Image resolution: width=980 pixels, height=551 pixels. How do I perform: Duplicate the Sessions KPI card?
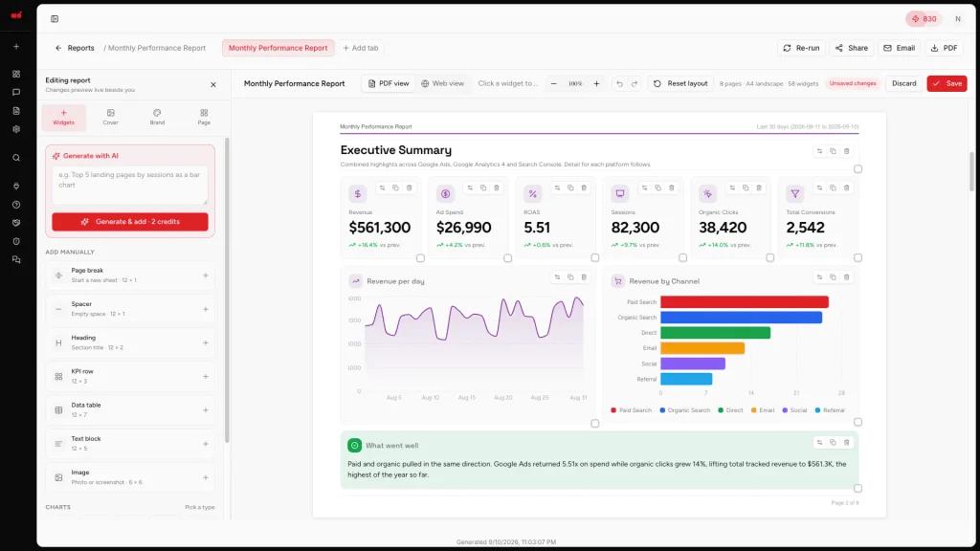tap(657, 188)
